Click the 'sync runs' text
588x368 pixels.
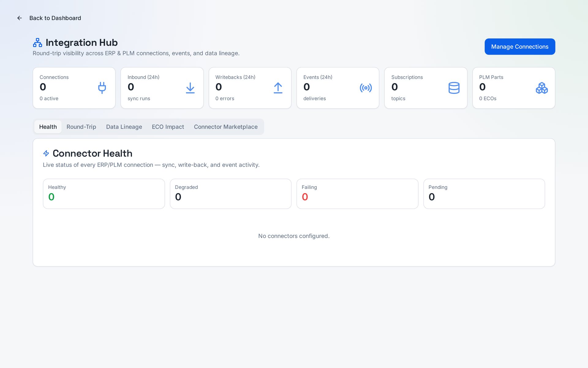pyautogui.click(x=139, y=98)
